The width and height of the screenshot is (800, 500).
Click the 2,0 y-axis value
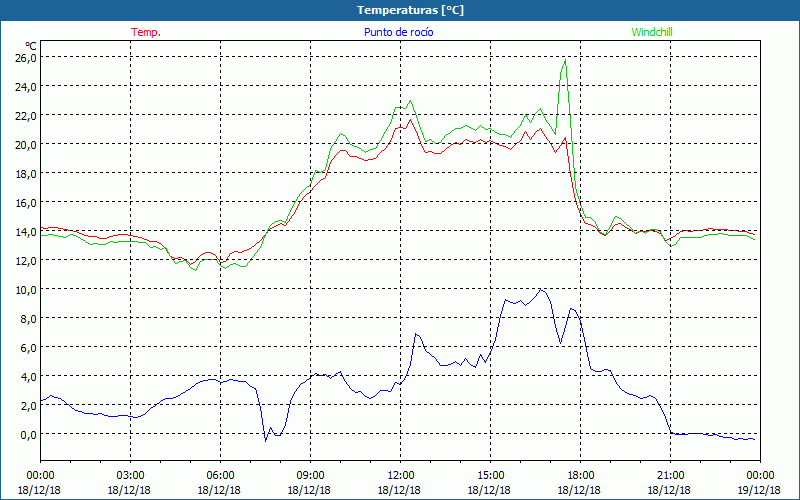[x=28, y=406]
